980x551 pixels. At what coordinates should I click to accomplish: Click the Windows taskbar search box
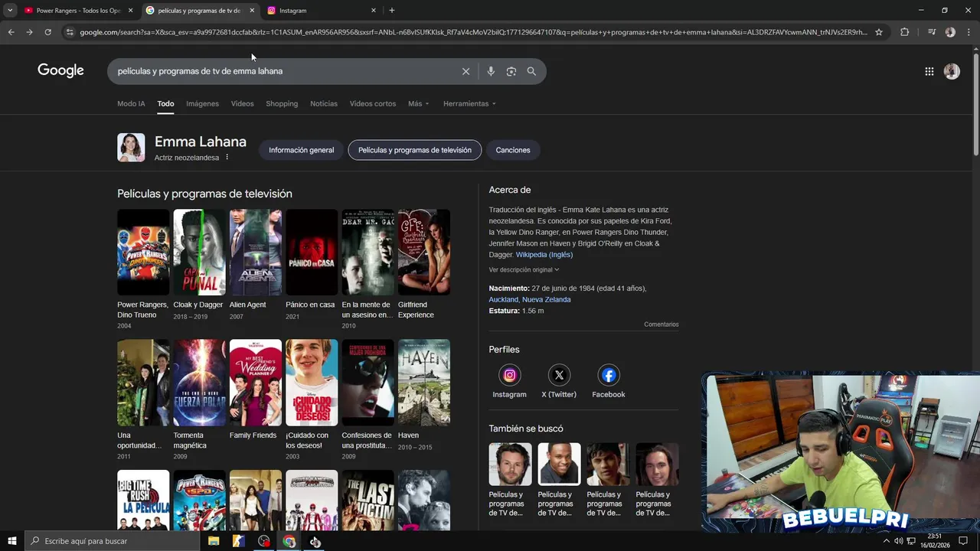pos(112,541)
